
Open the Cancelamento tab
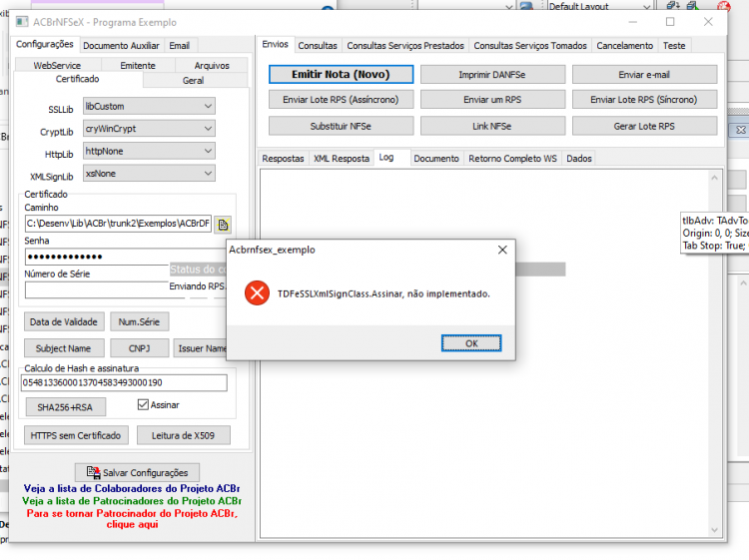coord(625,46)
